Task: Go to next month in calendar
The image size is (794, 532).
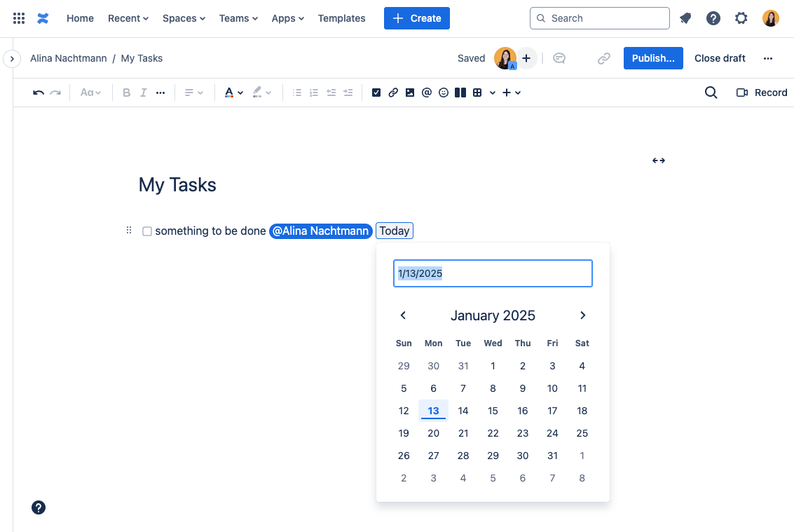Action: coord(582,315)
